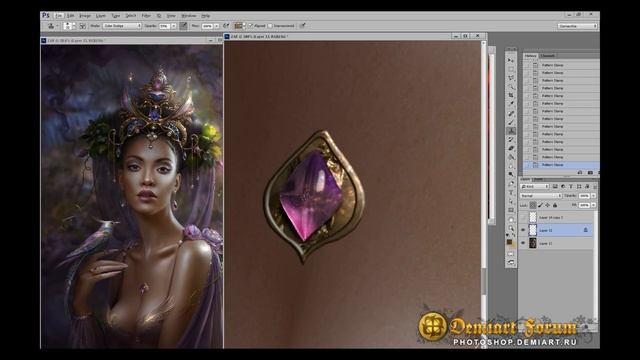Activate the left portrait document window
Image resolution: width=640 pixels, height=360 pixels.
(131, 40)
